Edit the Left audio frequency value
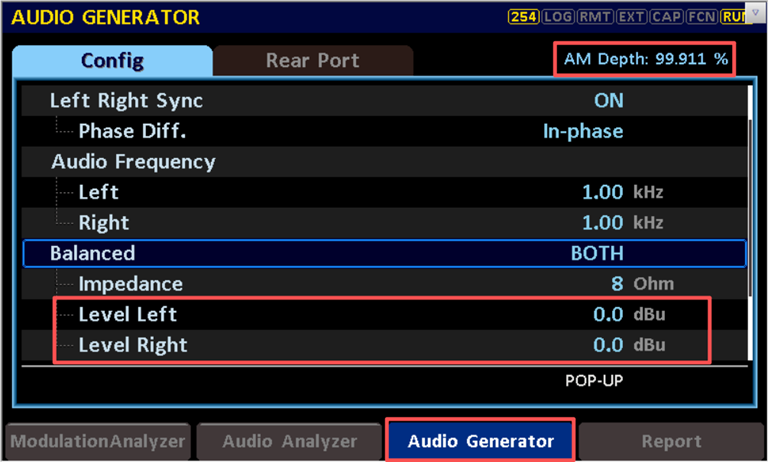The width and height of the screenshot is (768, 462). click(x=603, y=192)
